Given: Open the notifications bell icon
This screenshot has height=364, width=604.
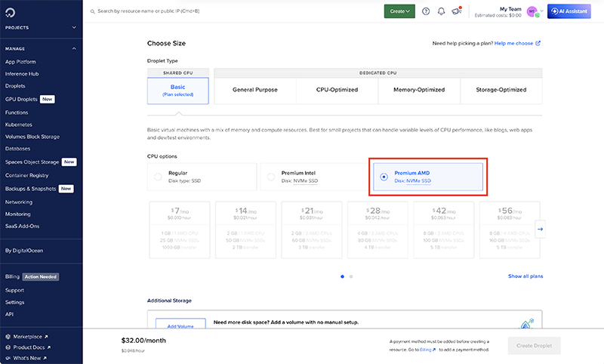Looking at the screenshot, I should [441, 11].
